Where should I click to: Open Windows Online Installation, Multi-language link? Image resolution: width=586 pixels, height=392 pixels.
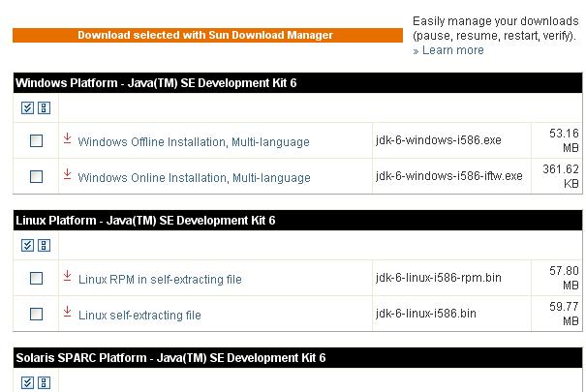194,178
